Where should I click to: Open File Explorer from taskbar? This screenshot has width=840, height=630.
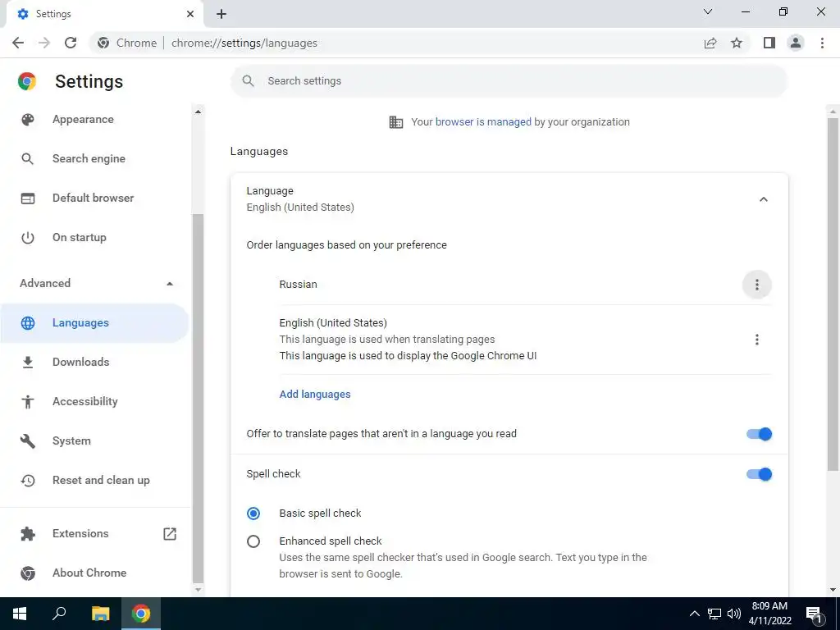[x=100, y=614]
